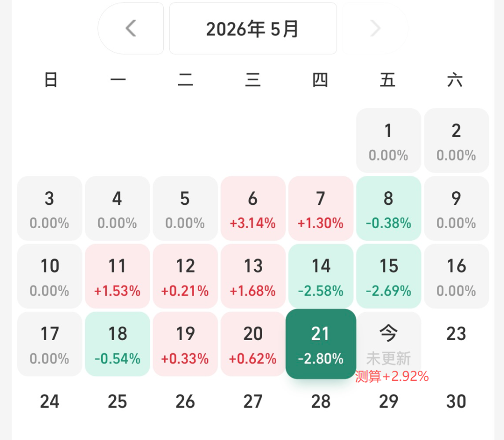Select May 9 calendar cell
Viewport: 504px width, 440px height.
456,208
